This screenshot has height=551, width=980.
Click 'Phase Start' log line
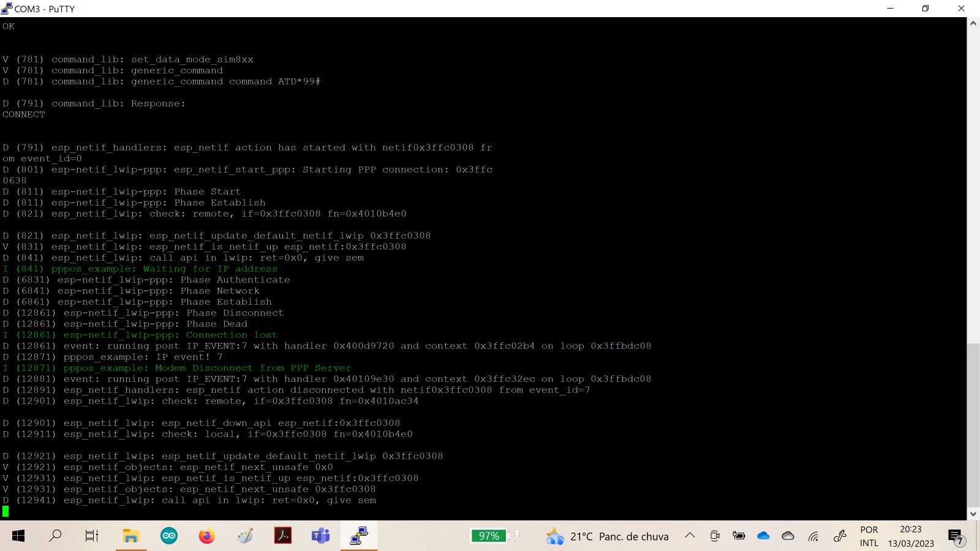pos(122,192)
